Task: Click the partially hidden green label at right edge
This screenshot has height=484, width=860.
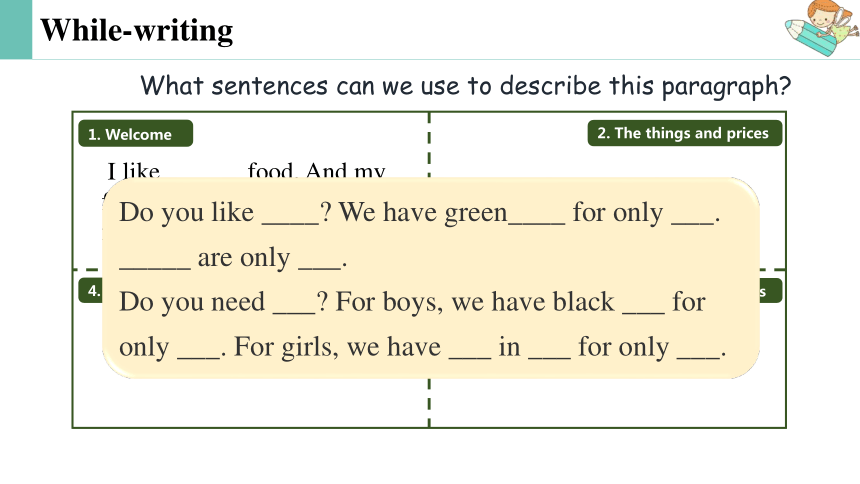Action: coord(771,291)
